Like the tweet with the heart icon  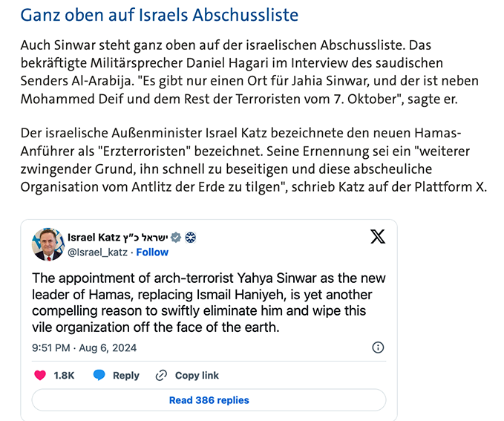tap(41, 376)
